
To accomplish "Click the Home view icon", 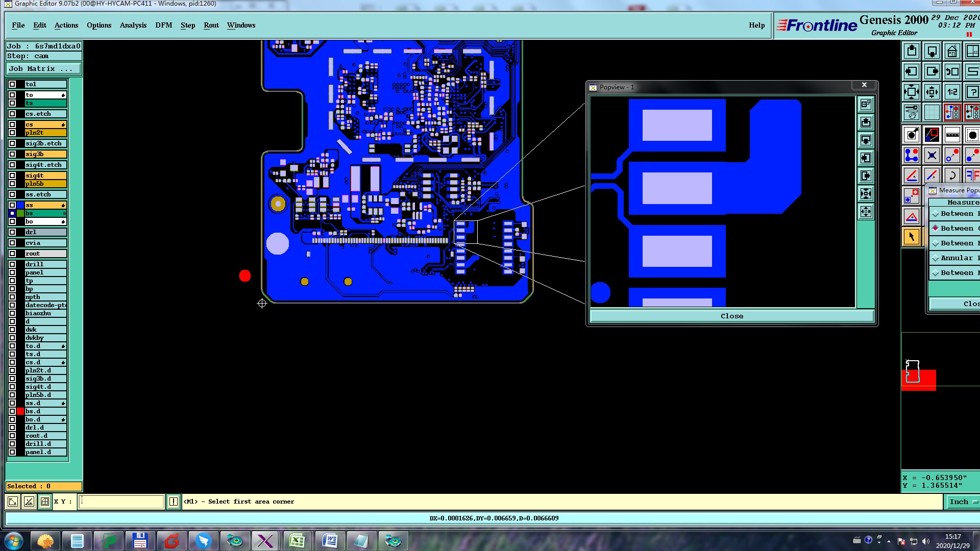I will point(952,52).
